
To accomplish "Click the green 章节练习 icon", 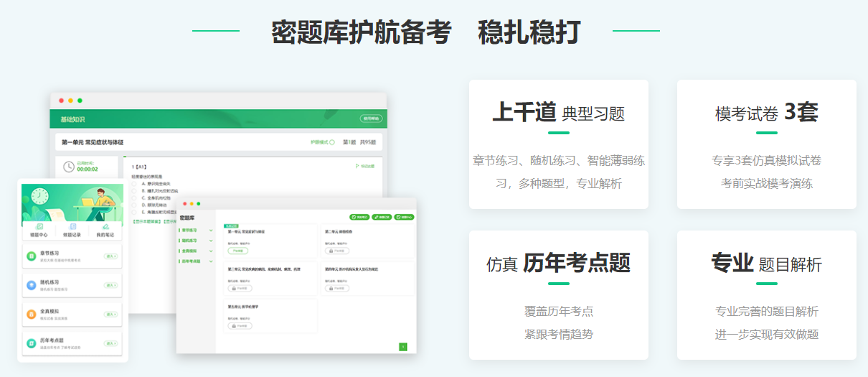I will [32, 256].
